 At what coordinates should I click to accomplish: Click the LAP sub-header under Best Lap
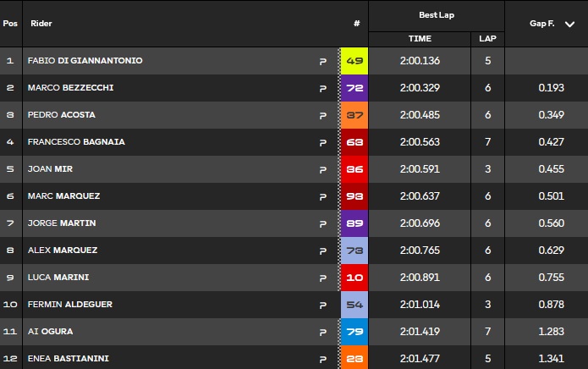pos(487,39)
